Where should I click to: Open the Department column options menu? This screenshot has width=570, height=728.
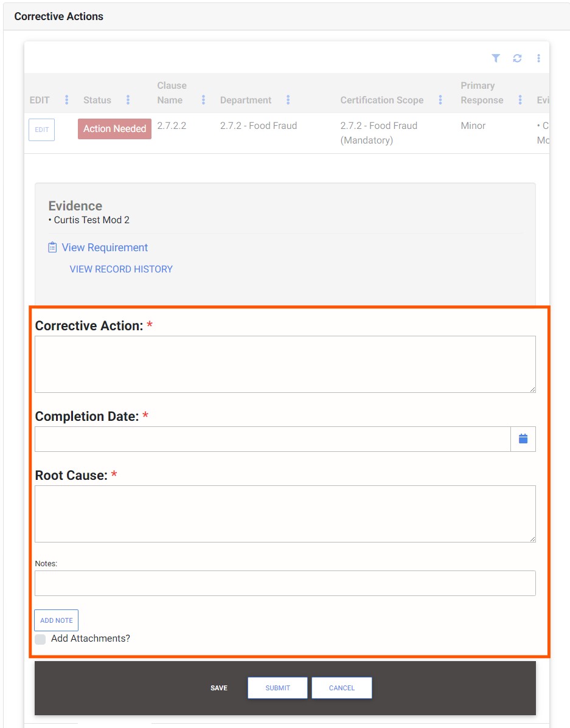pos(288,100)
